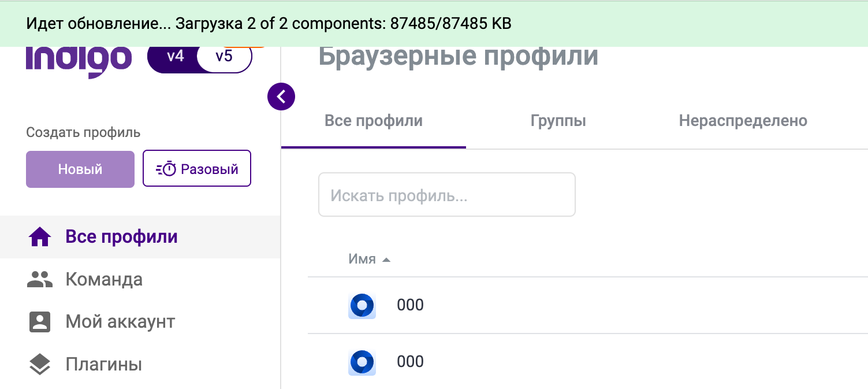The width and height of the screenshot is (868, 389).
Task: Open the Нераспределено tab
Action: (743, 121)
